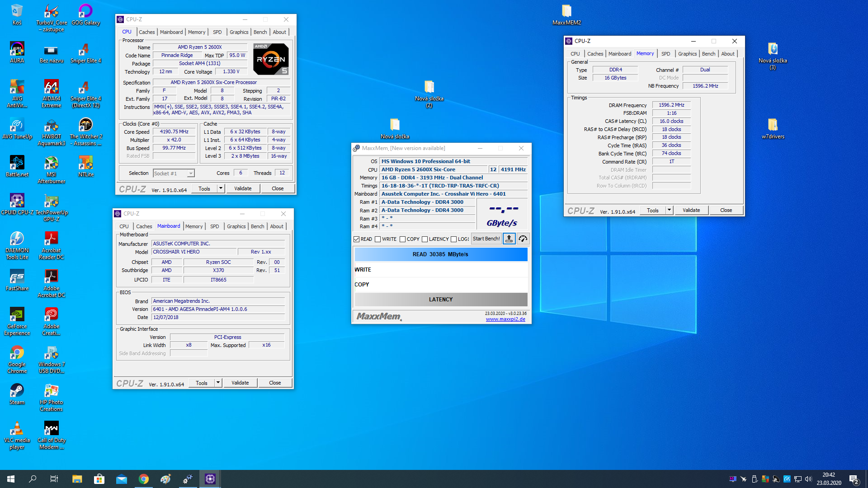Switch to SPD tab in Mainboard CPU-Z window
Screen dimensions: 868x488
214,226
